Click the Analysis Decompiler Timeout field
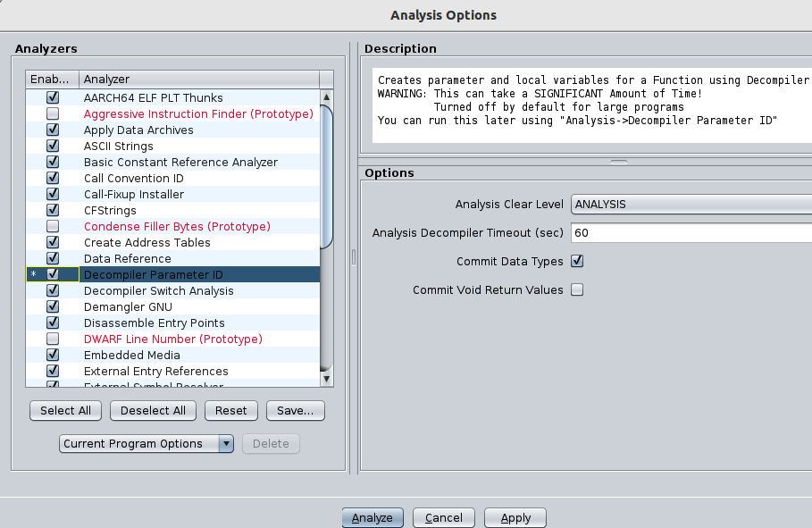812x528 pixels. tap(691, 233)
